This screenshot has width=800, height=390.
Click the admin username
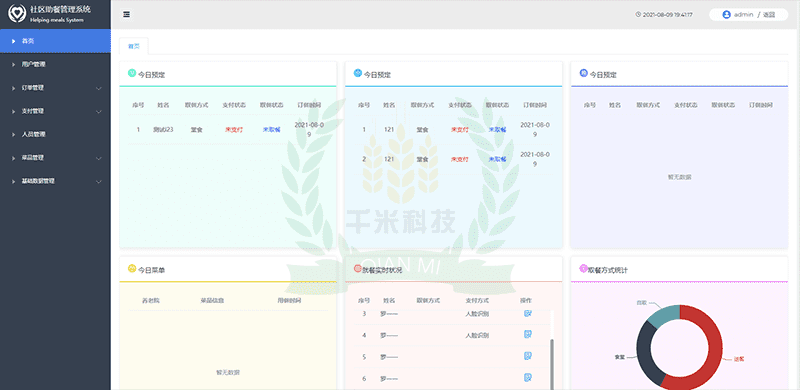point(743,15)
